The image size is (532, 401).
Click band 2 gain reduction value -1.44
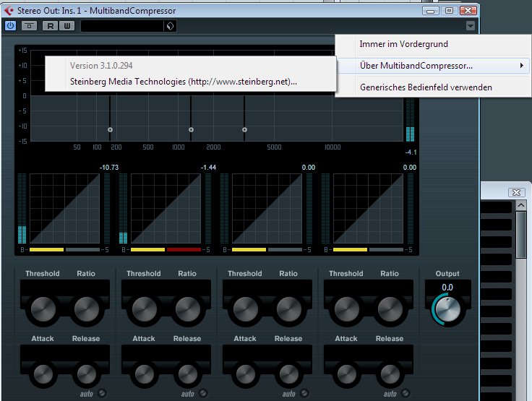click(208, 167)
